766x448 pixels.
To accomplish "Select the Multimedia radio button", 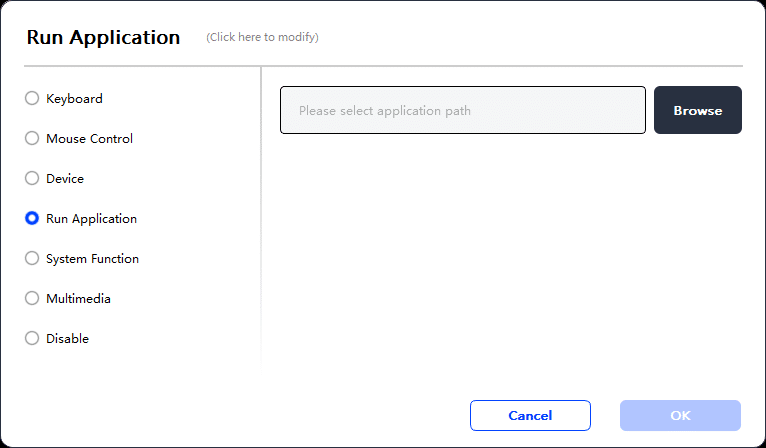I will click(32, 299).
